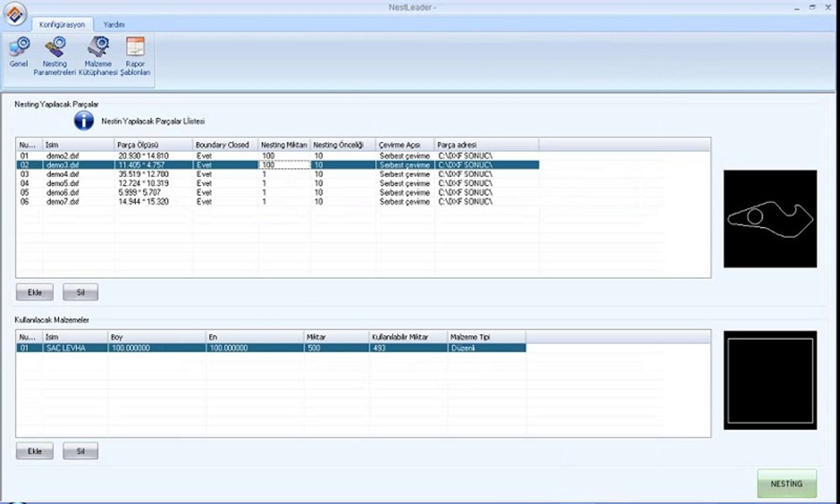Open Nesting Parametreleri icon
Image resolution: width=840 pixels, height=504 pixels.
(x=55, y=56)
